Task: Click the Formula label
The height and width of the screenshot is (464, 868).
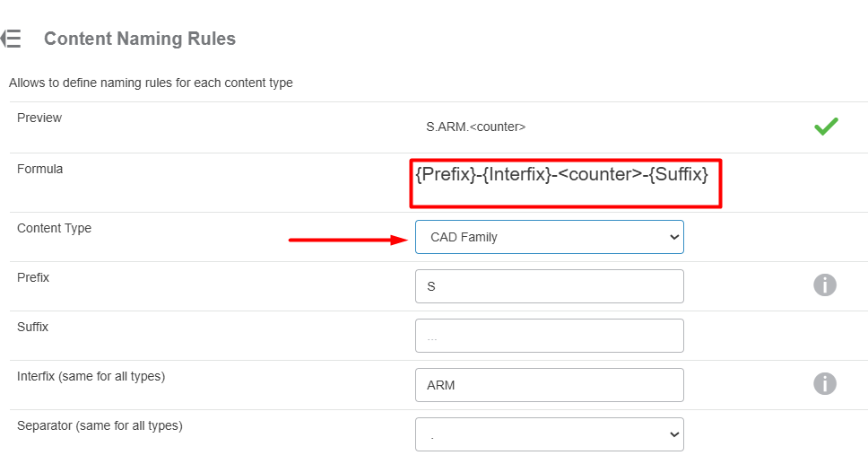Action: pyautogui.click(x=39, y=169)
